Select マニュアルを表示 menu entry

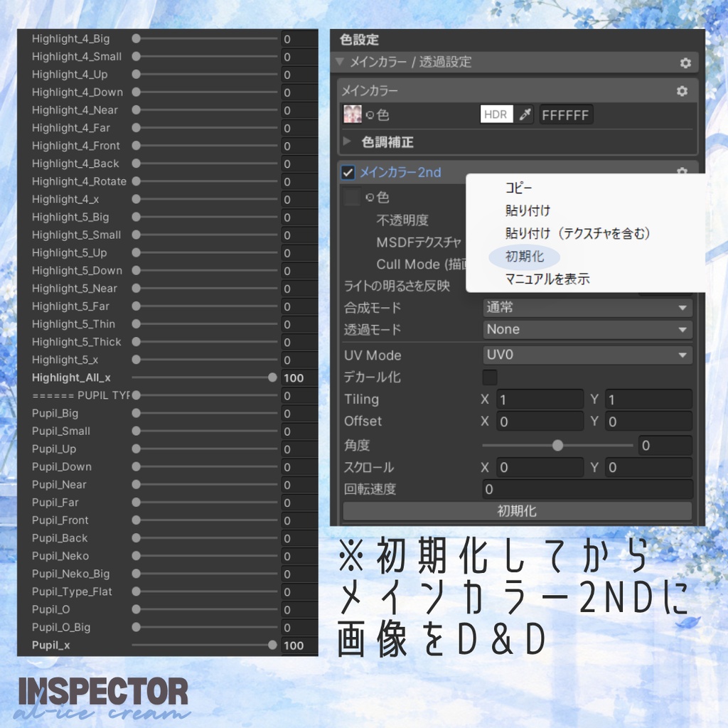547,279
